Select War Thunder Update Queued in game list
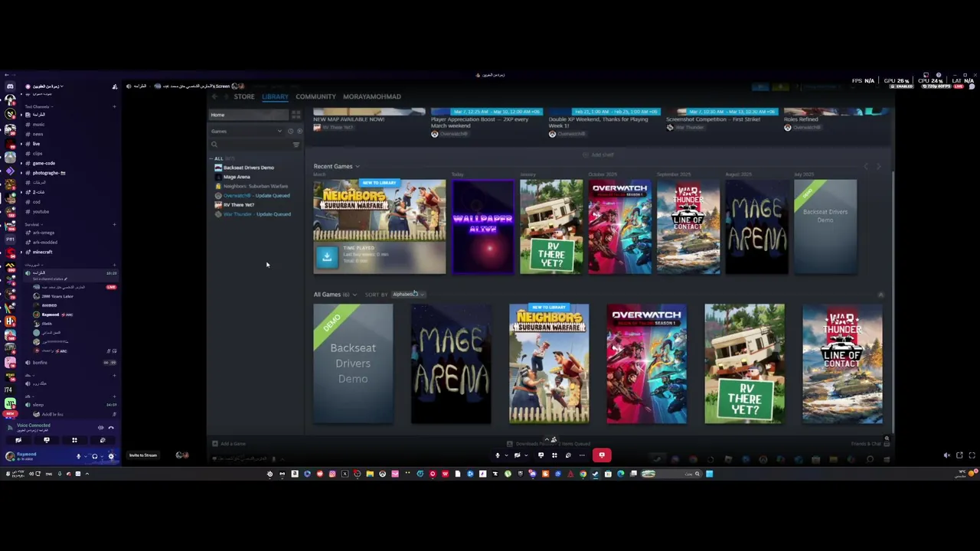This screenshot has height=551, width=980. [x=256, y=214]
